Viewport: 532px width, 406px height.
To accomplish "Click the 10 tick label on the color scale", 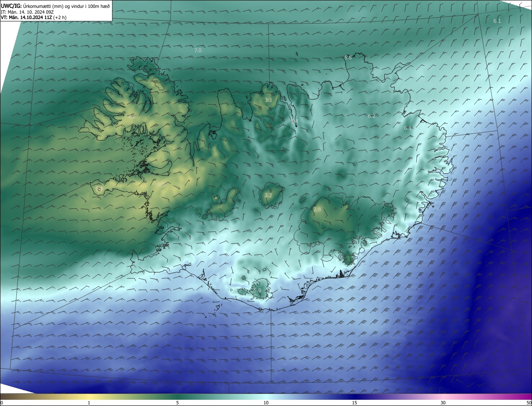I will tap(266, 403).
